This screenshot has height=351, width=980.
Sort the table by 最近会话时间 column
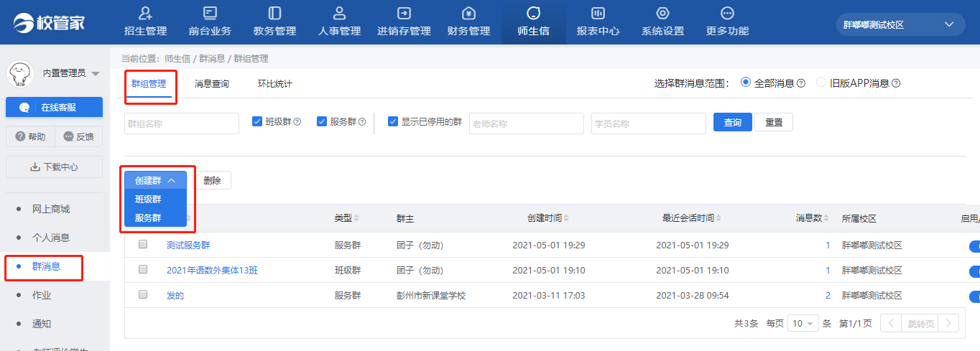point(718,218)
